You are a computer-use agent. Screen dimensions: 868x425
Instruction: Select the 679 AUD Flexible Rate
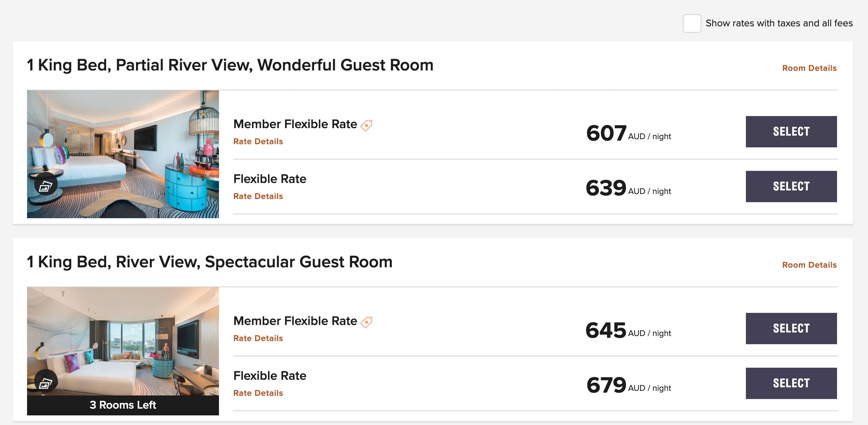pos(791,383)
